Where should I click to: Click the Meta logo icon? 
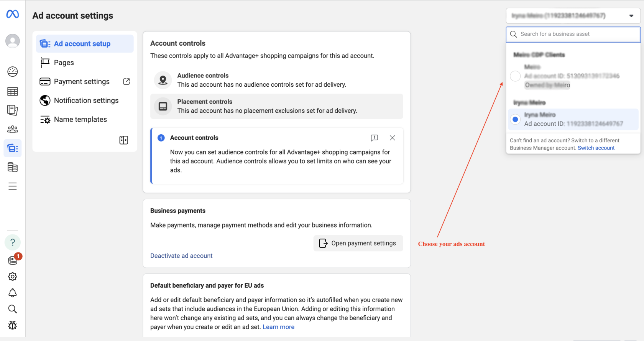pos(13,14)
